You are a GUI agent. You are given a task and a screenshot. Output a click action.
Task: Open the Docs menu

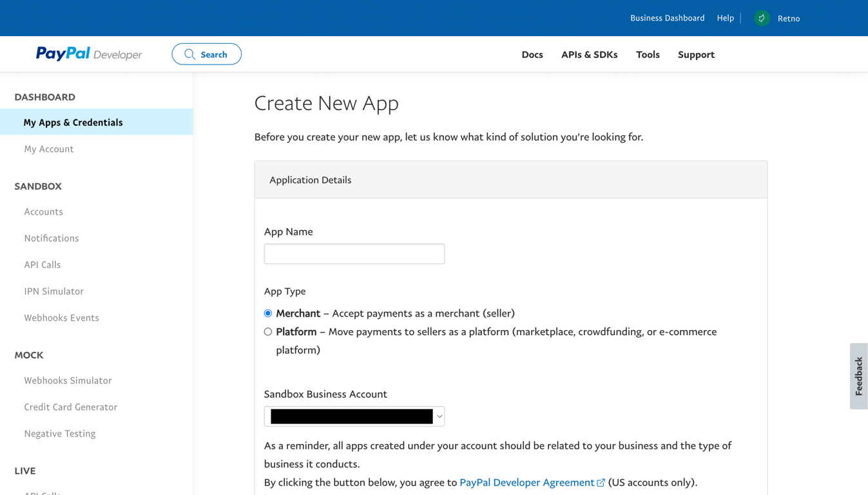click(532, 55)
